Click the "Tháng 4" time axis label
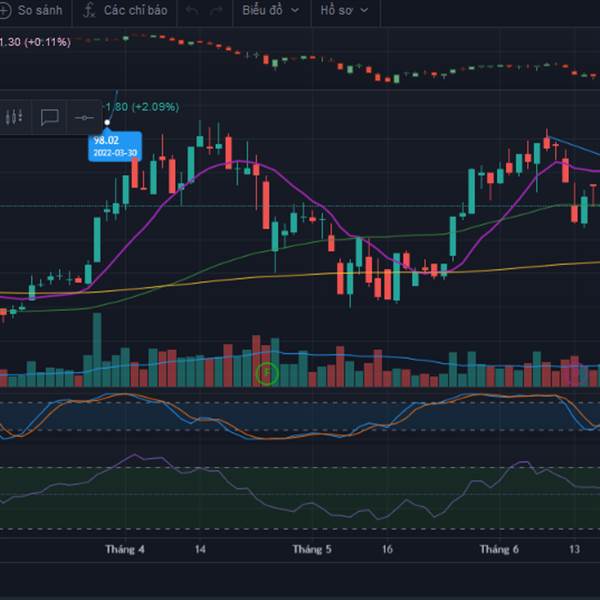Screen dimensions: 600x600 (x=125, y=549)
